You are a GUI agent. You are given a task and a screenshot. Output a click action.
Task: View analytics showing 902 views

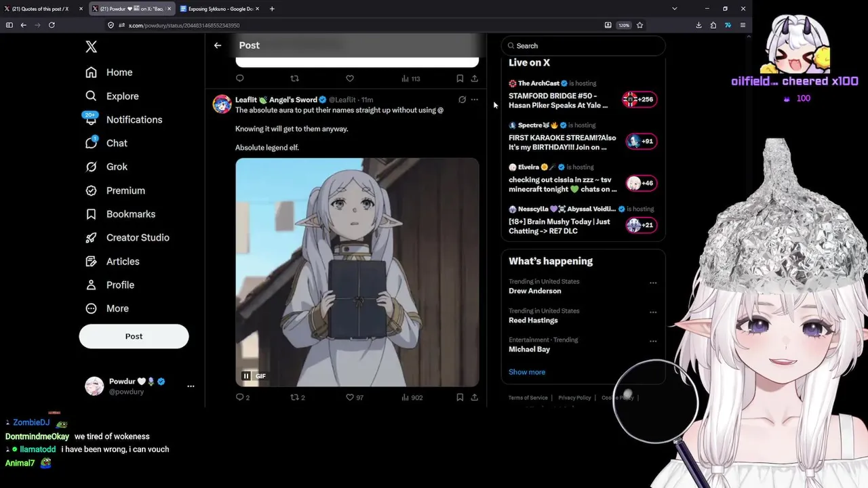click(x=412, y=397)
